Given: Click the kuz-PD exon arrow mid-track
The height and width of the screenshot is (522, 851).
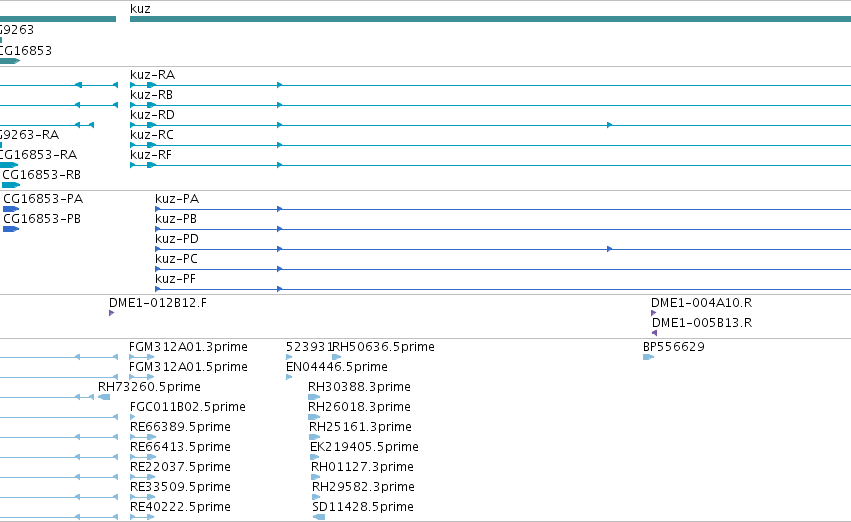Looking at the screenshot, I should click(609, 249).
